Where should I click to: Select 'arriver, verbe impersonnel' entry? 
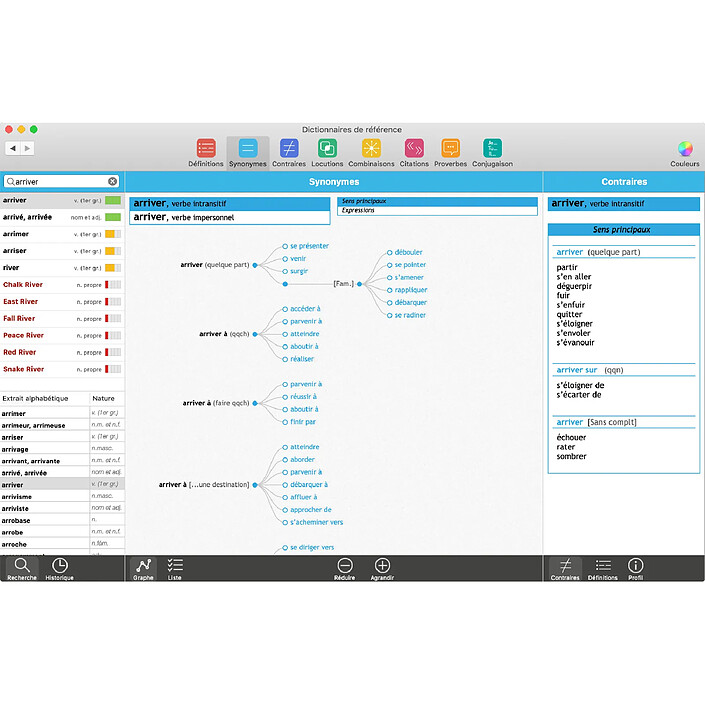coord(229,217)
